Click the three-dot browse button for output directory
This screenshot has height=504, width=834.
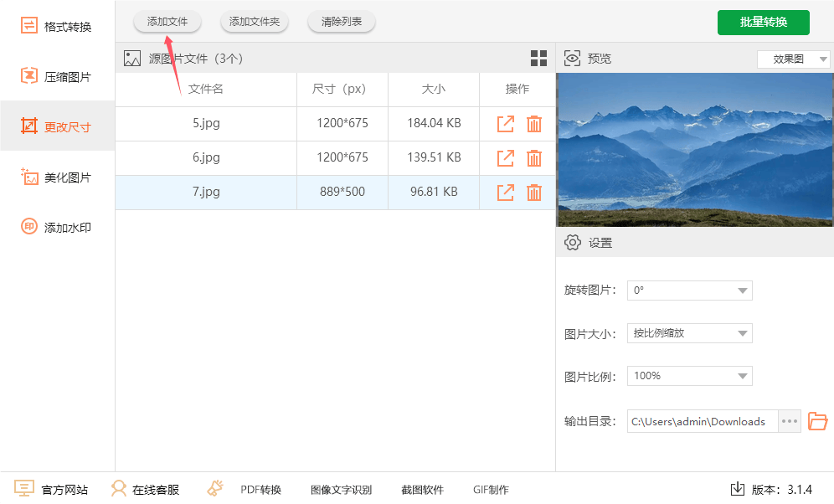point(790,421)
